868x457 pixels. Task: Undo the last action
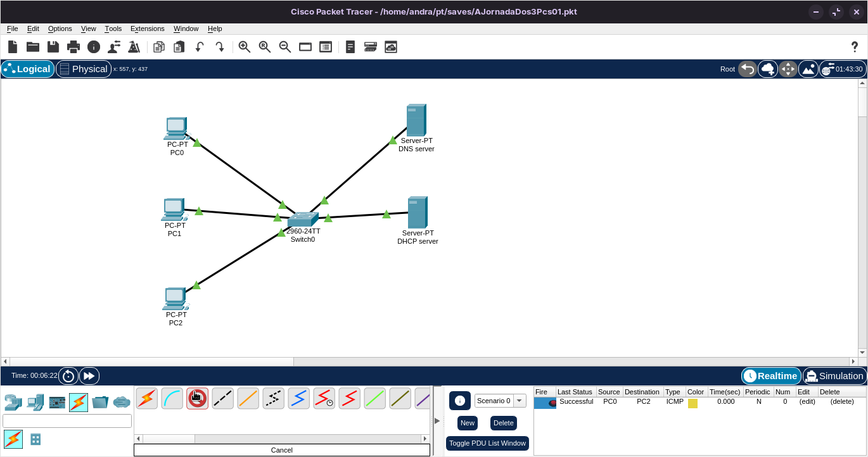[x=200, y=47]
